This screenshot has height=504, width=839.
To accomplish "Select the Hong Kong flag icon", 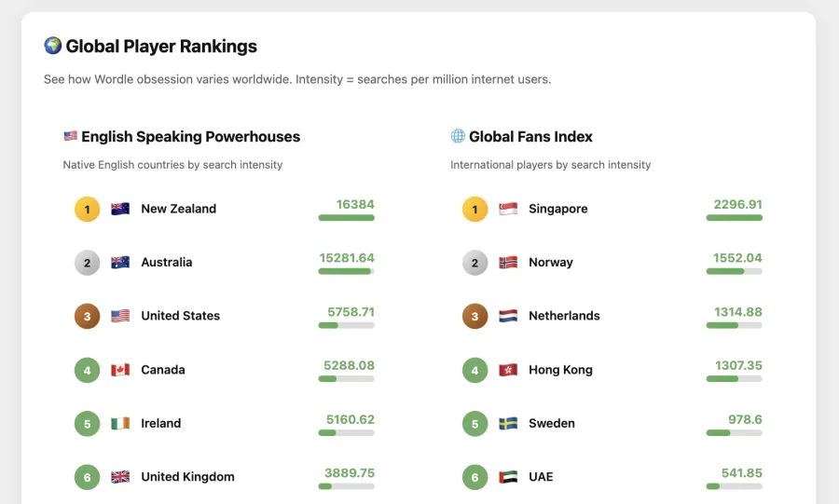I will click(x=508, y=370).
